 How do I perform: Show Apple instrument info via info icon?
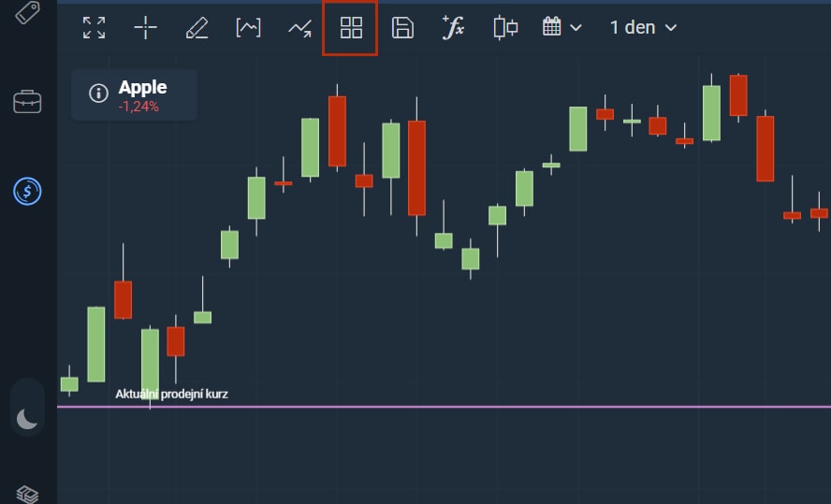coord(98,94)
